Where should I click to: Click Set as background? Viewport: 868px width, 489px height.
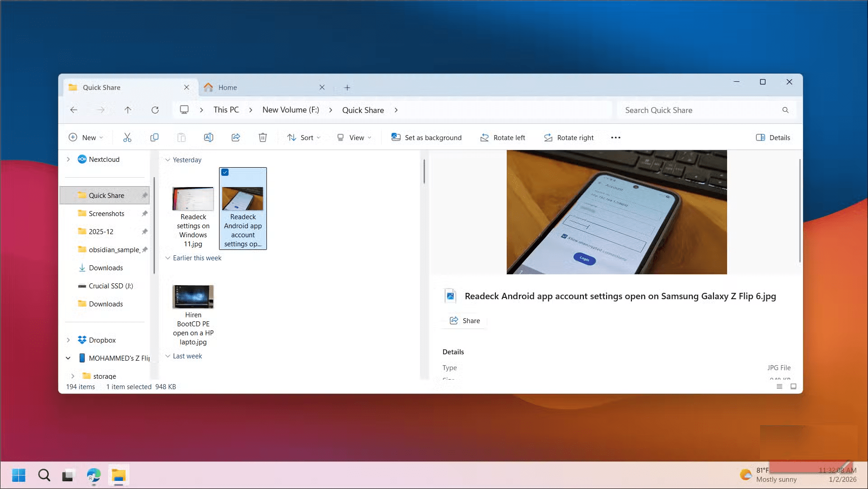[426, 137]
